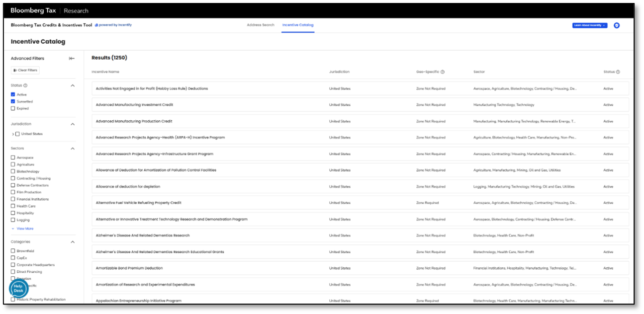The image size is (644, 314).
Task: Click the Bloomberg Tax logo
Action: (x=33, y=10)
